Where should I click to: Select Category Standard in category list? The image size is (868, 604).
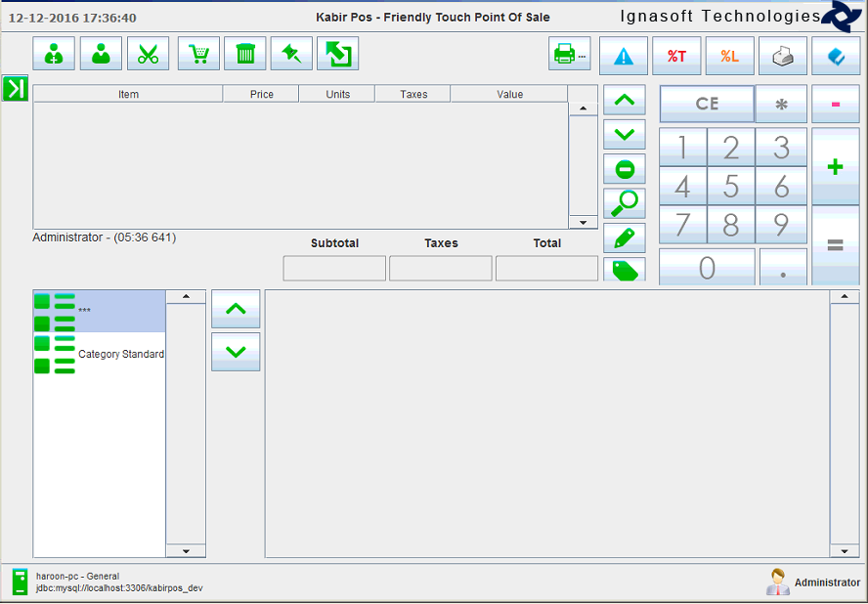pos(99,354)
